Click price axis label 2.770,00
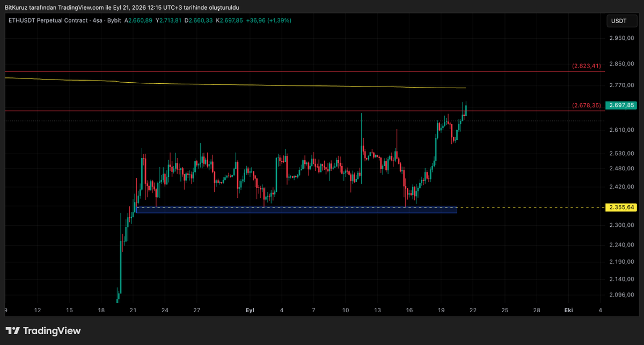The width and height of the screenshot is (644, 345). click(622, 85)
